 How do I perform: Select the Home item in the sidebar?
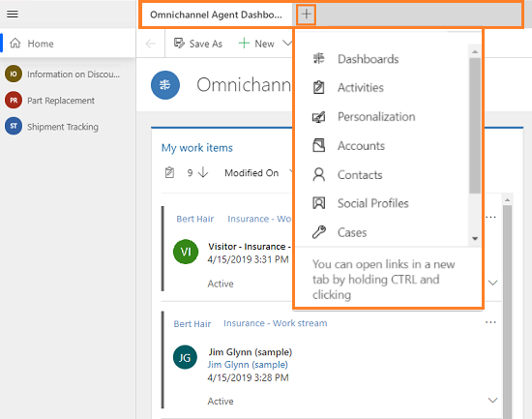click(68, 44)
